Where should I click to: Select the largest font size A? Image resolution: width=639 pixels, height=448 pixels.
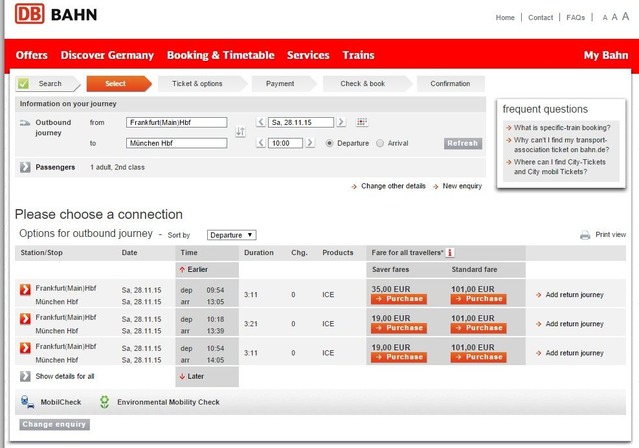click(625, 16)
